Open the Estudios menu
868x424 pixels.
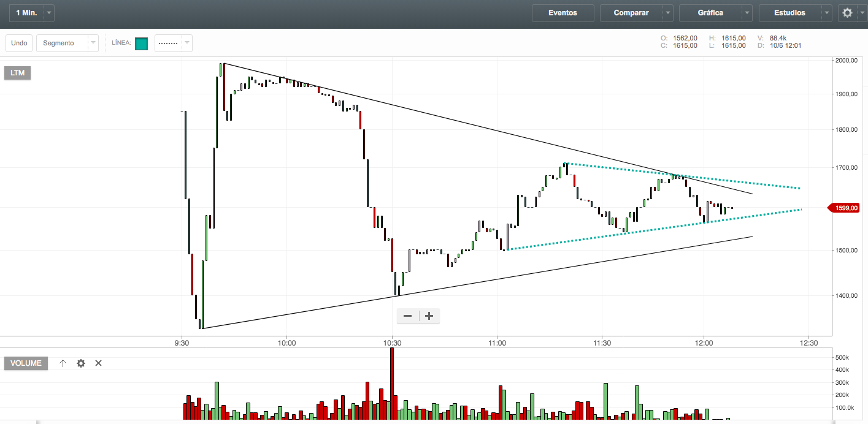click(790, 13)
